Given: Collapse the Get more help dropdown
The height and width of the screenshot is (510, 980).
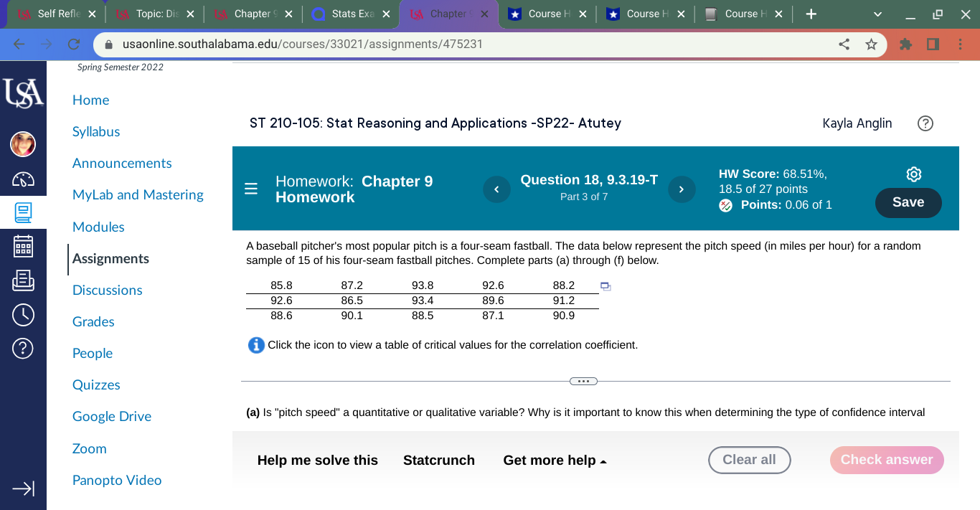Looking at the screenshot, I should tap(603, 460).
